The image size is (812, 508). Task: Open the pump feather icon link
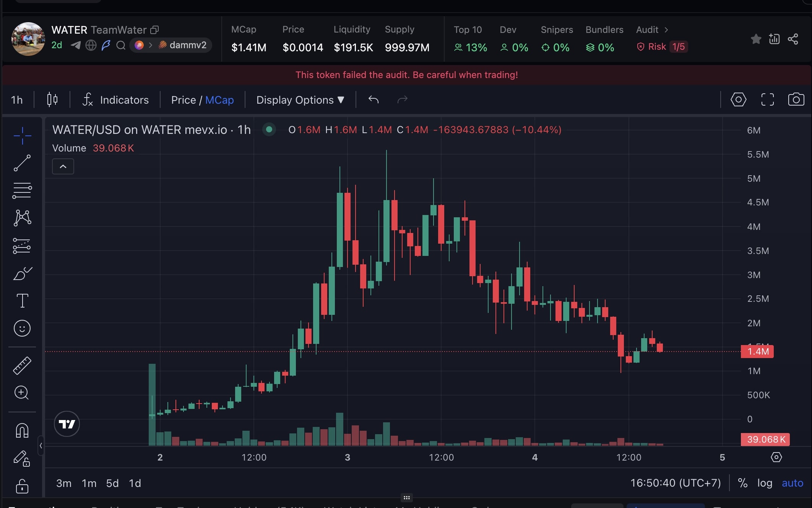click(106, 45)
